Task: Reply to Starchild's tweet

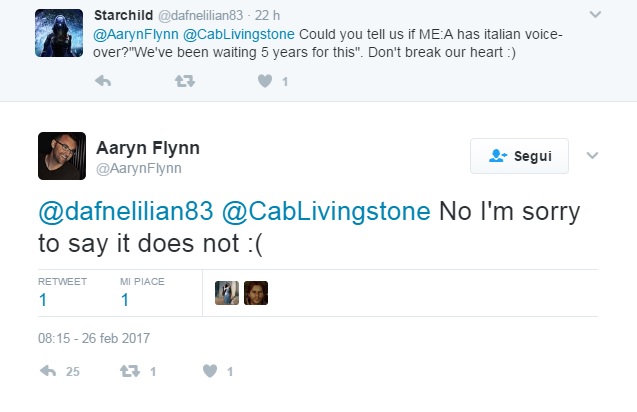Action: coord(102,82)
